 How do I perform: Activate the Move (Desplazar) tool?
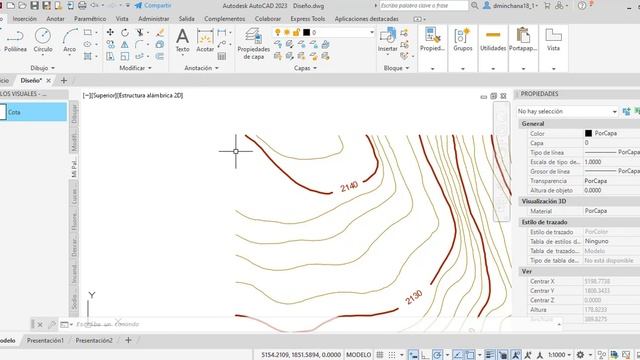tap(110, 32)
